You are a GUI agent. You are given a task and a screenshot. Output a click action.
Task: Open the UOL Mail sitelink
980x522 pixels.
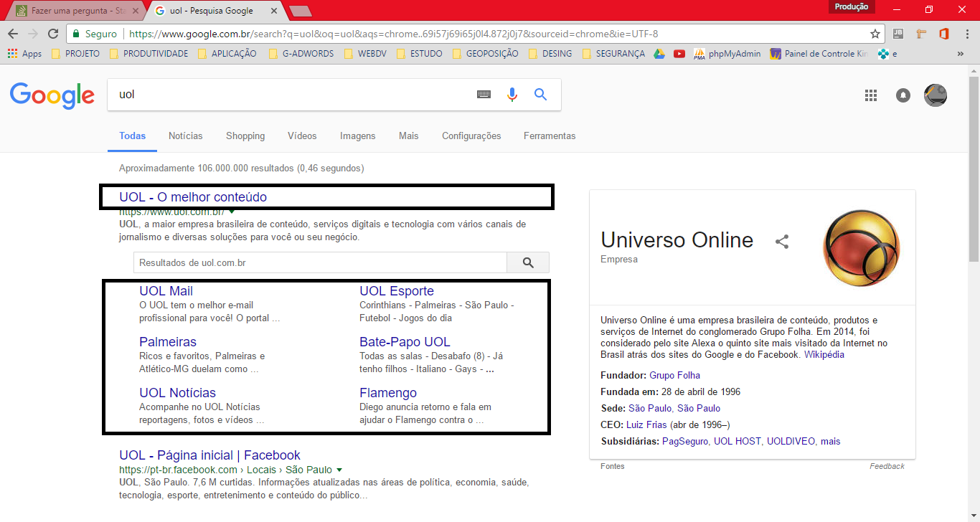(166, 290)
